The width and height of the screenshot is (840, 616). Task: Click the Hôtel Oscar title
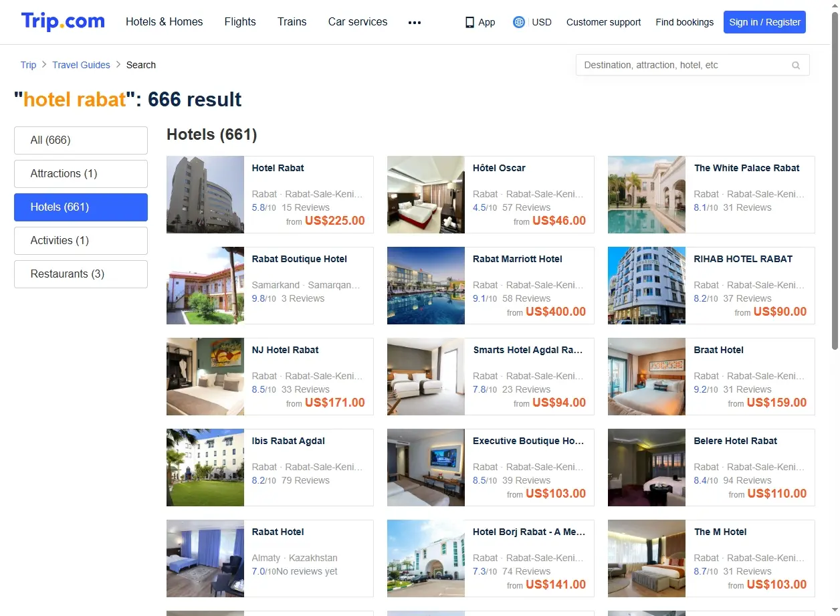coord(499,168)
